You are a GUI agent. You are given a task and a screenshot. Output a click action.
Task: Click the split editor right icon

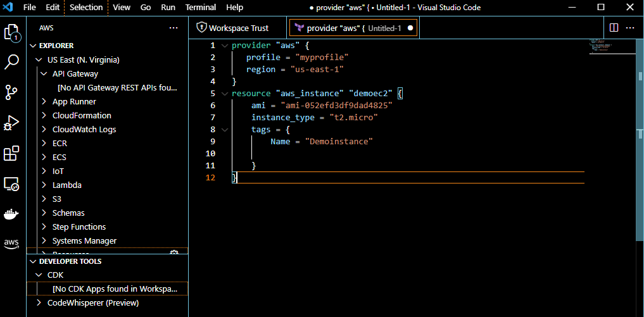pyautogui.click(x=614, y=28)
